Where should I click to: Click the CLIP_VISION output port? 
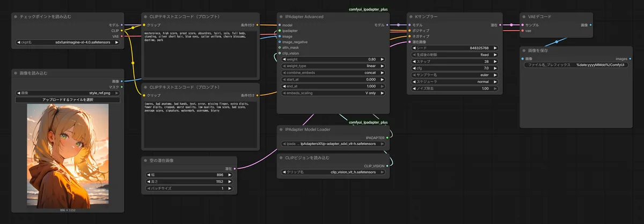387,166
